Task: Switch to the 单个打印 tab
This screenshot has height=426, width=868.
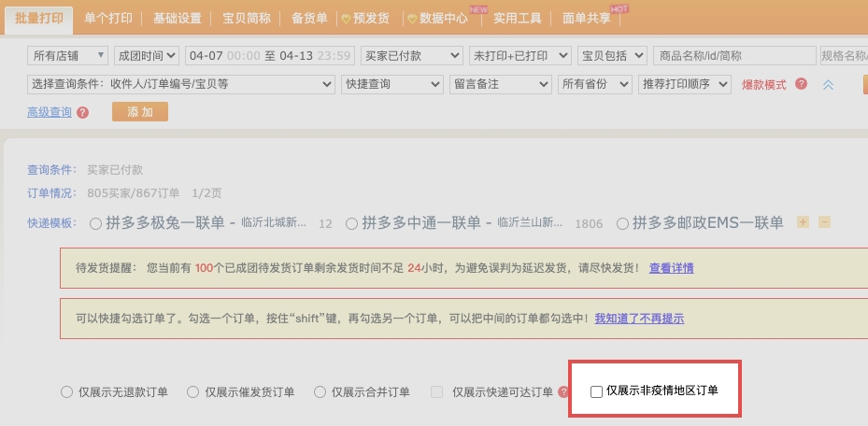Action: point(108,19)
